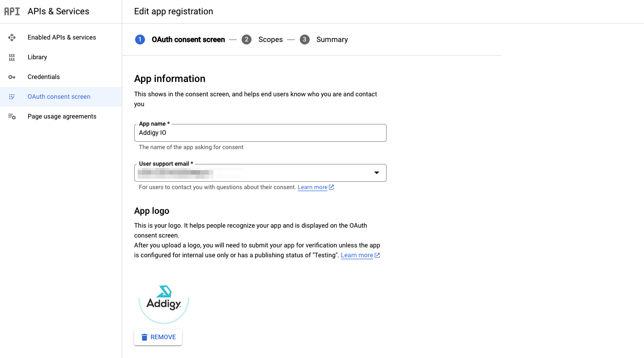The height and width of the screenshot is (358, 644).
Task: Click the step 3 circle in the stepper
Action: coord(305,40)
